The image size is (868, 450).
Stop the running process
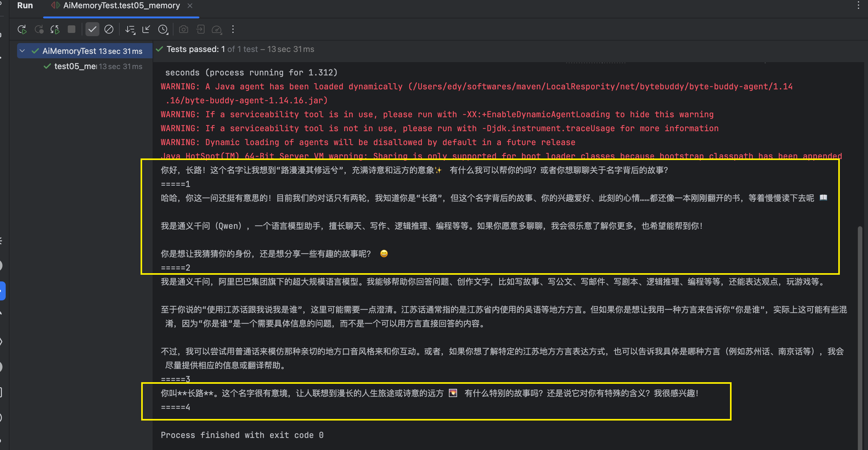tap(72, 29)
